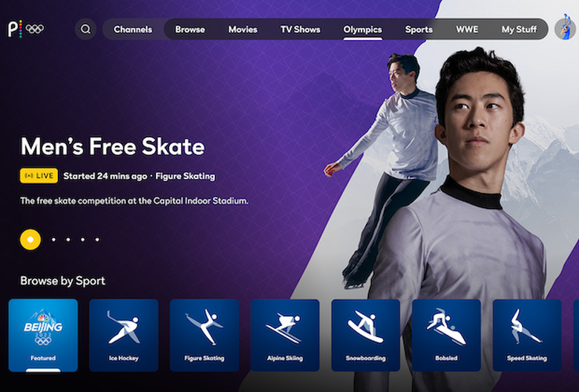
Task: Select the Bobsled sport tile
Action: click(446, 335)
